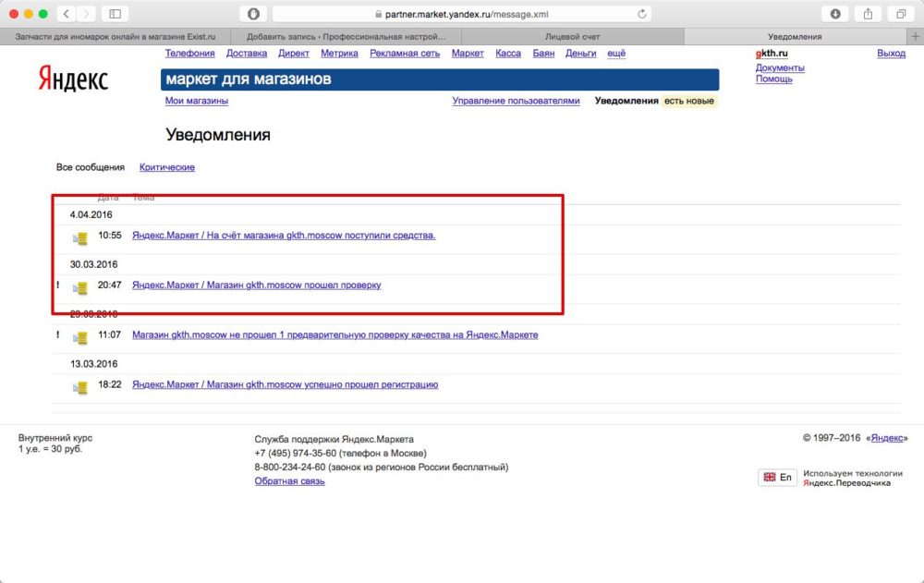Open the Рекламная сеть link
924x583 pixels.
click(405, 53)
